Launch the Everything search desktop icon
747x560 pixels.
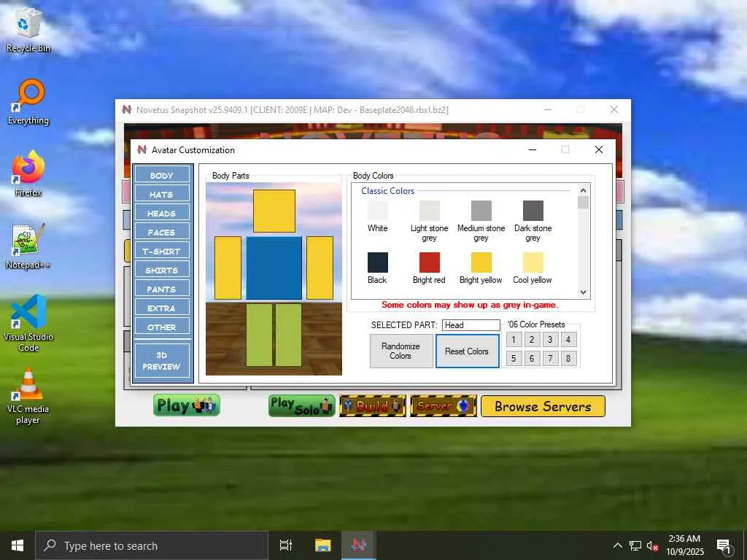[28, 102]
